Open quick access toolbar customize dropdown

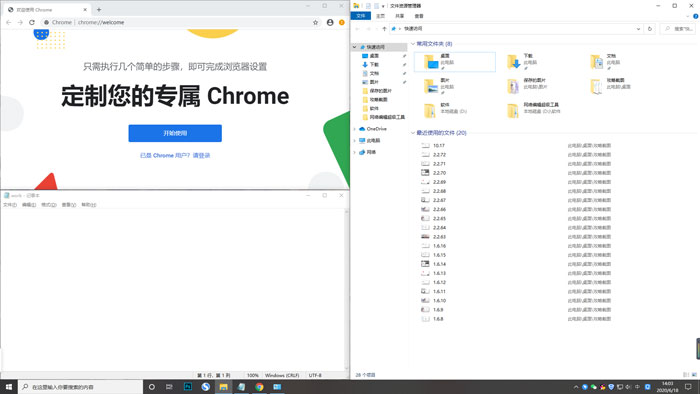383,6
